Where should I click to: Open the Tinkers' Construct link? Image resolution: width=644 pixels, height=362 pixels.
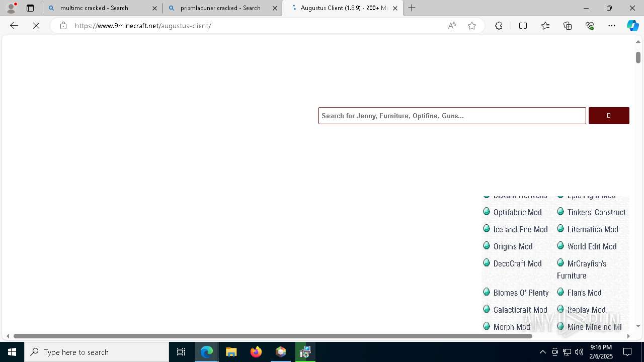pos(596,212)
